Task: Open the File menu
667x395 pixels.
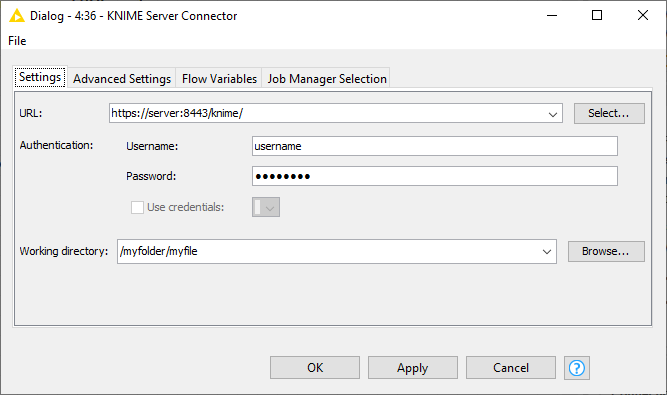Action: click(x=17, y=41)
